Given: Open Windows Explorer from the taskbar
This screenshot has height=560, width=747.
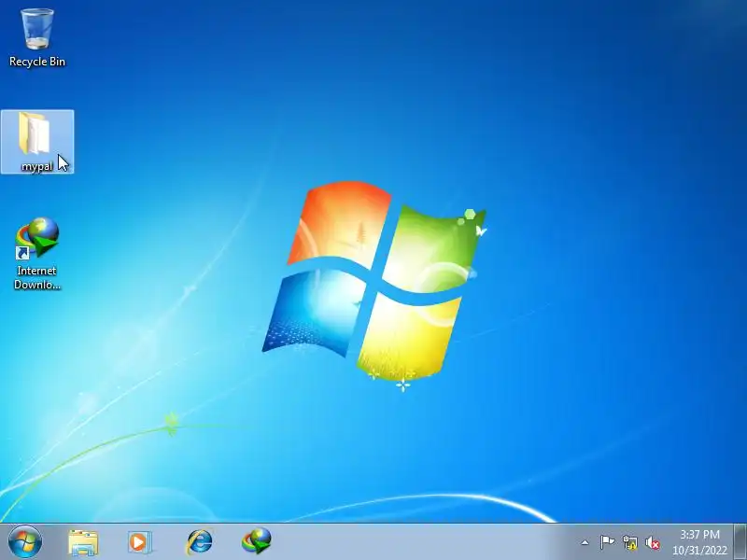Looking at the screenshot, I should pyautogui.click(x=83, y=542).
